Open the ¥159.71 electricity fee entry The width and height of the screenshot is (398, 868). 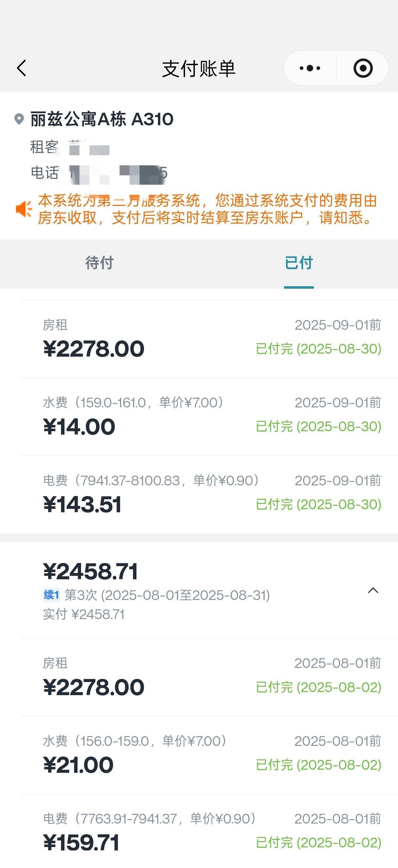[x=81, y=842]
